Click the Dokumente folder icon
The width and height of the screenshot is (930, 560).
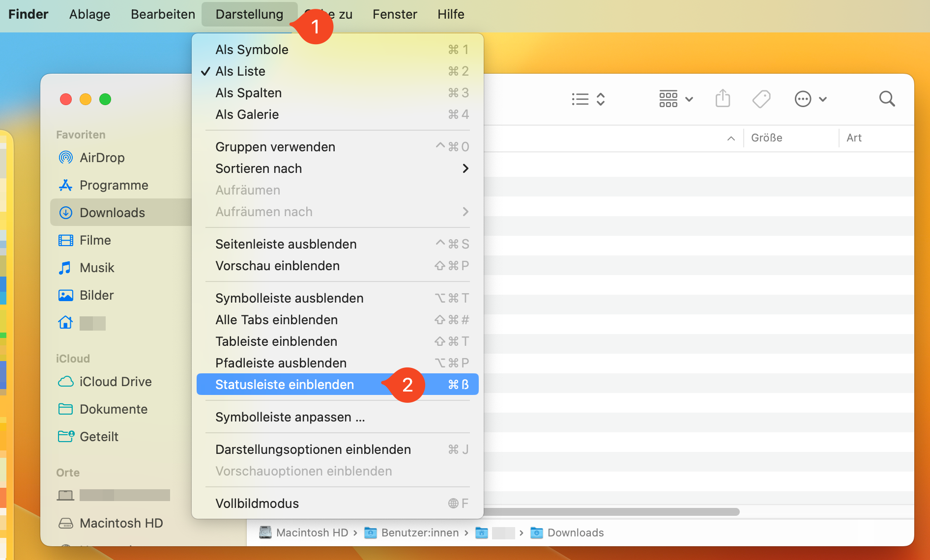click(x=65, y=409)
